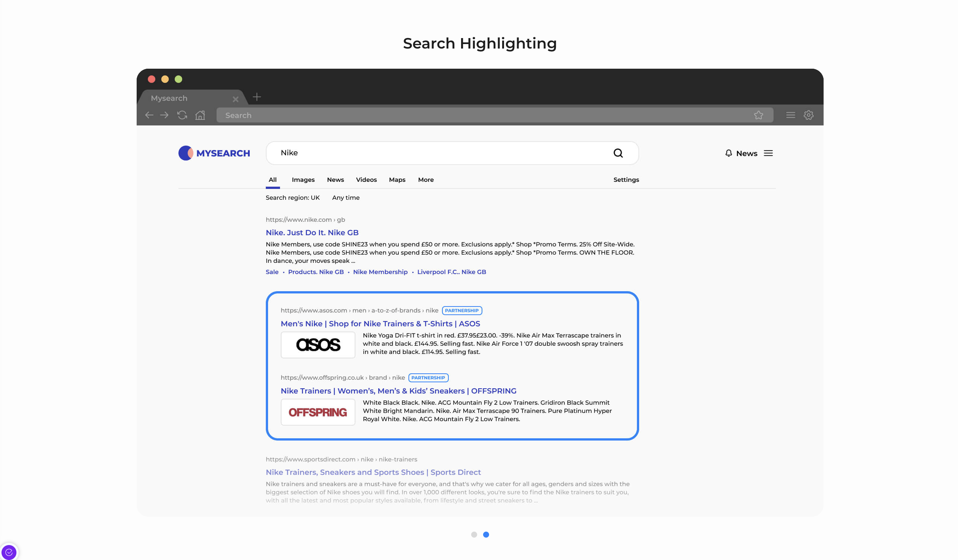Select the Mysearch browser tab
The image size is (958, 560).
[x=192, y=98]
